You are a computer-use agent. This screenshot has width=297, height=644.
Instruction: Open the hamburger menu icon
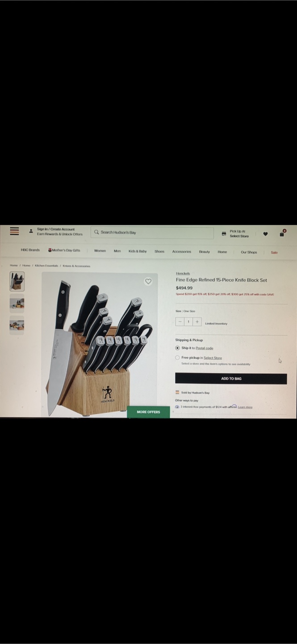[14, 231]
